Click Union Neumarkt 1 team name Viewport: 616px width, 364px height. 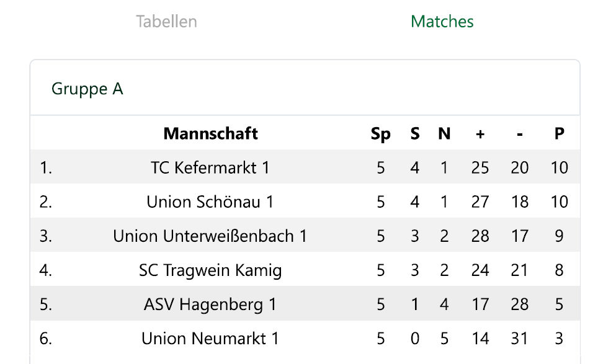(x=210, y=339)
